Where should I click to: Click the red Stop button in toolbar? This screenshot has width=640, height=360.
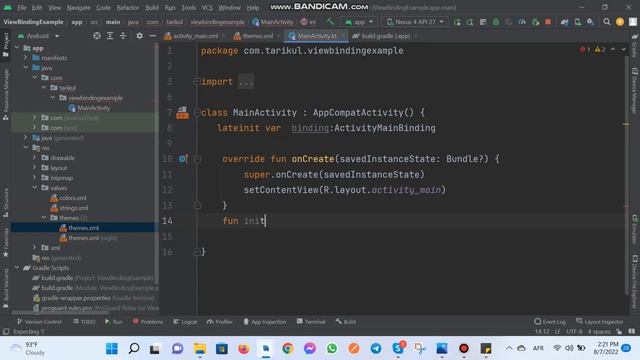[548, 22]
